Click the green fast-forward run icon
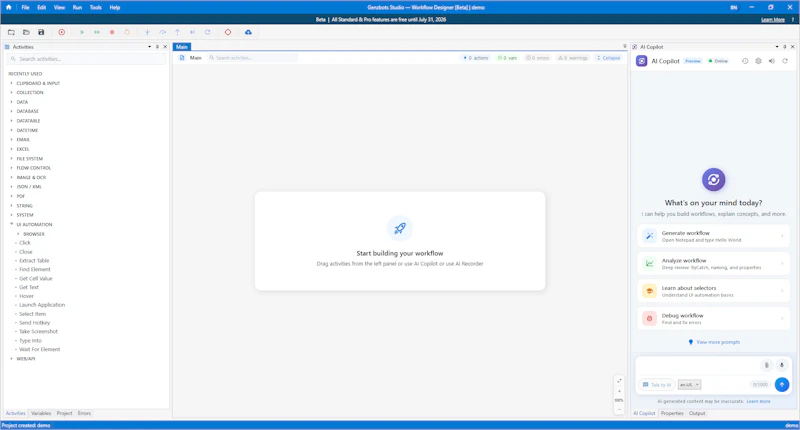Image resolution: width=800 pixels, height=430 pixels. (x=96, y=32)
